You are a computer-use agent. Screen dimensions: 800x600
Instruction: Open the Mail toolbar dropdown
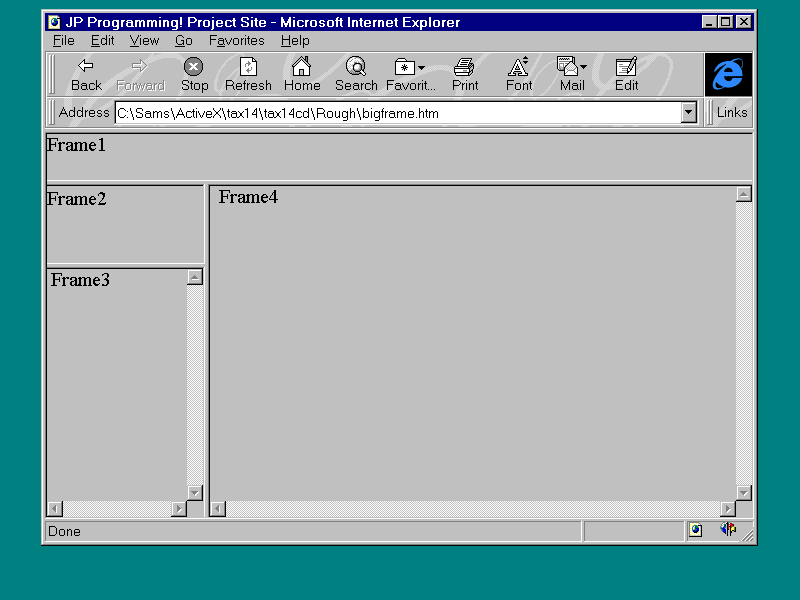click(583, 68)
